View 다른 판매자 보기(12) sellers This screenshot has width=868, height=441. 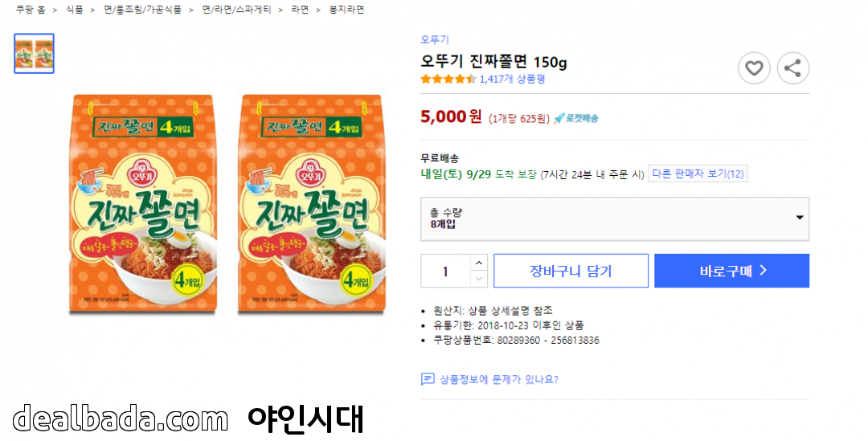[x=698, y=174]
